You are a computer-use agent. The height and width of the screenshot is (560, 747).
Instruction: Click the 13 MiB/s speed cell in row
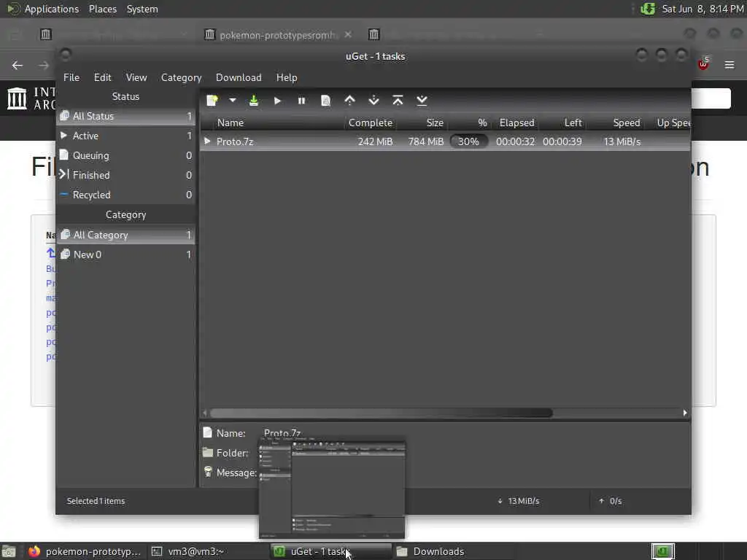(x=622, y=141)
